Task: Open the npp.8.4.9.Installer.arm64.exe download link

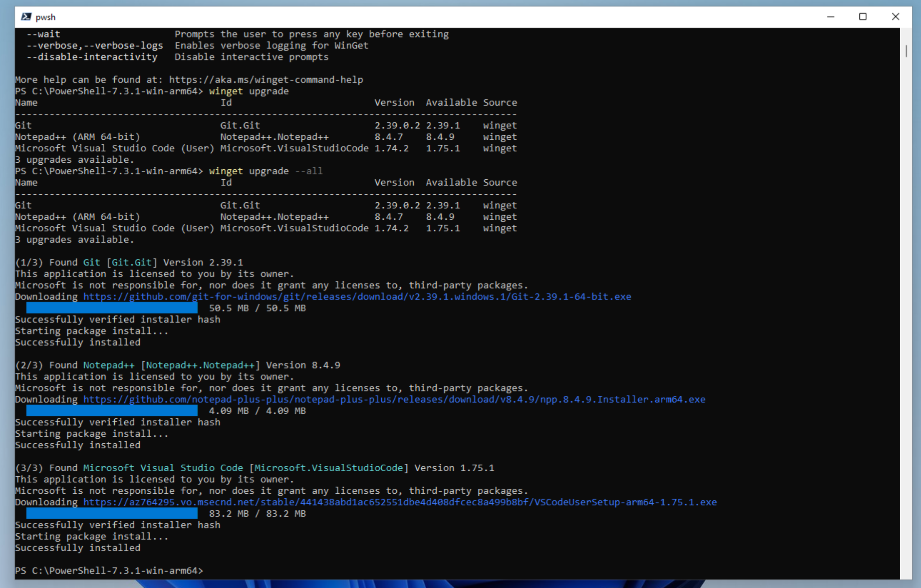Action: coord(394,399)
